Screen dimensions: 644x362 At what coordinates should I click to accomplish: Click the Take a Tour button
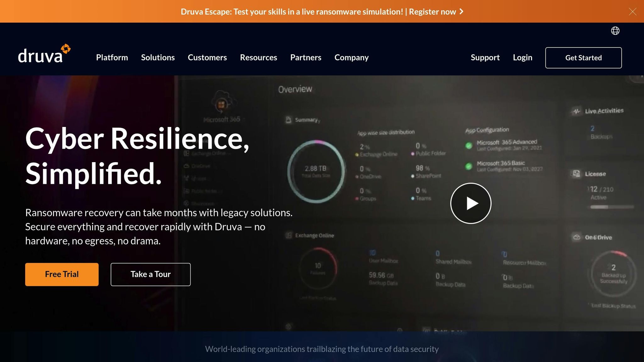[x=151, y=274]
